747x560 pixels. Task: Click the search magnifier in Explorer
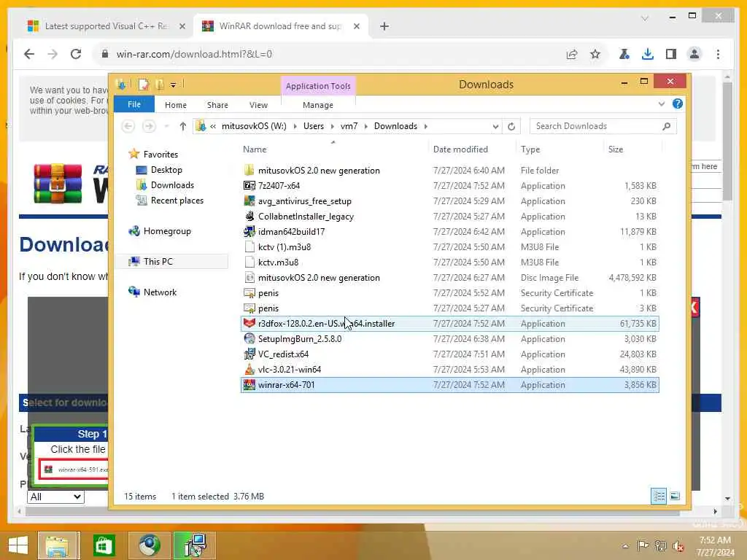[667, 126]
